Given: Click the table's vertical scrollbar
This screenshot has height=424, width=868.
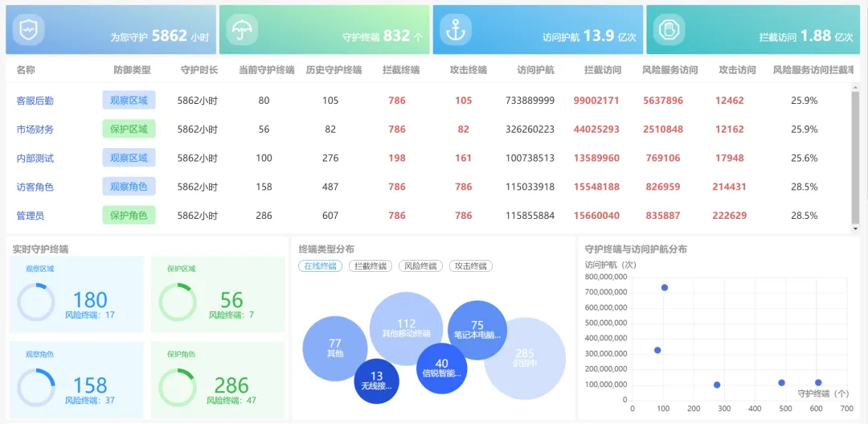Looking at the screenshot, I should pyautogui.click(x=855, y=157).
